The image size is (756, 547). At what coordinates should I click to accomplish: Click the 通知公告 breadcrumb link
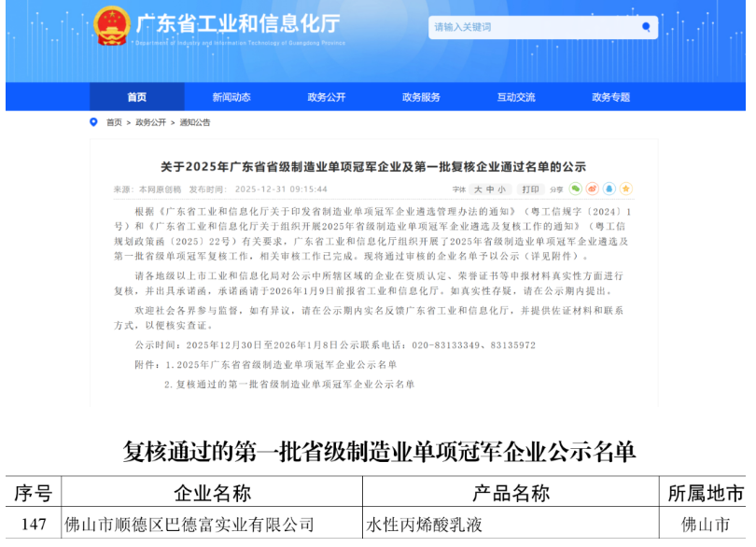pos(195,122)
